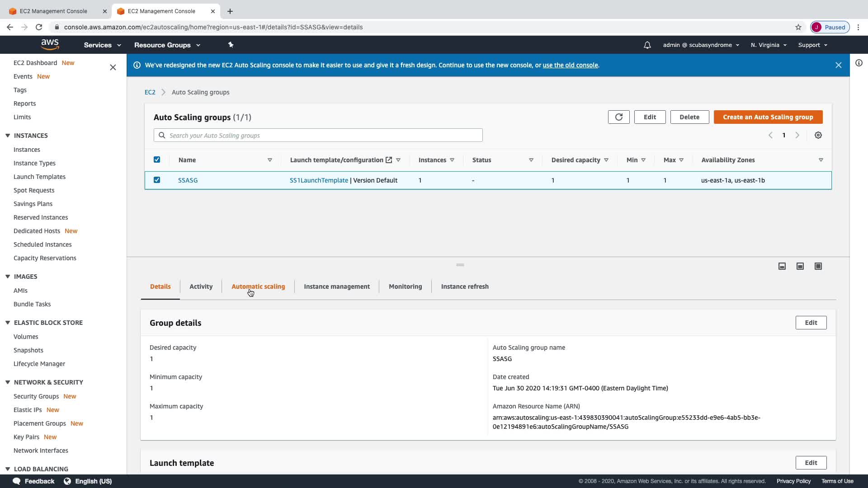Toggle the select-all header checkbox
This screenshot has height=488, width=868.
click(157, 160)
